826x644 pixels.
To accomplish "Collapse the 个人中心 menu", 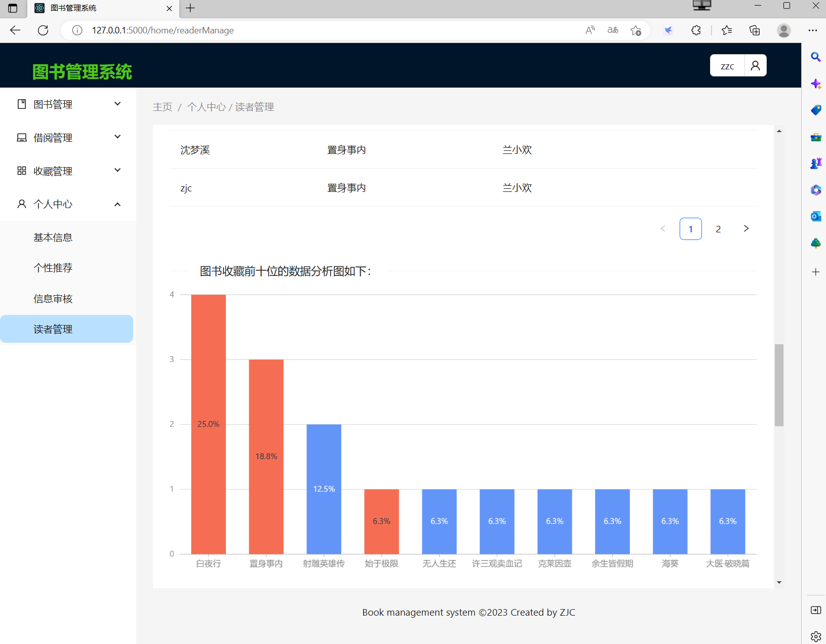I will coord(68,204).
